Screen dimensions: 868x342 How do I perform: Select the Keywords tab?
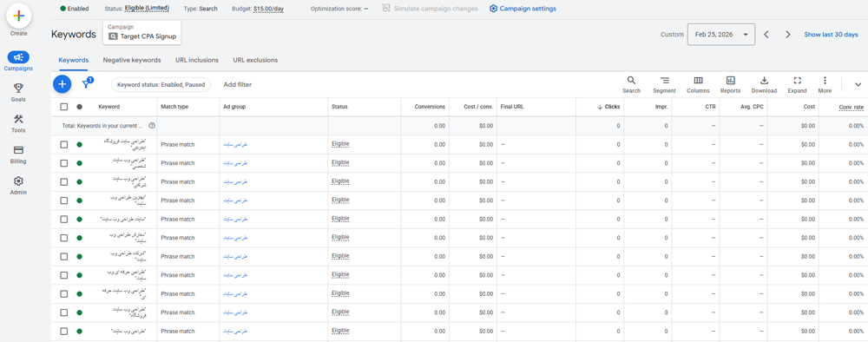coord(74,60)
